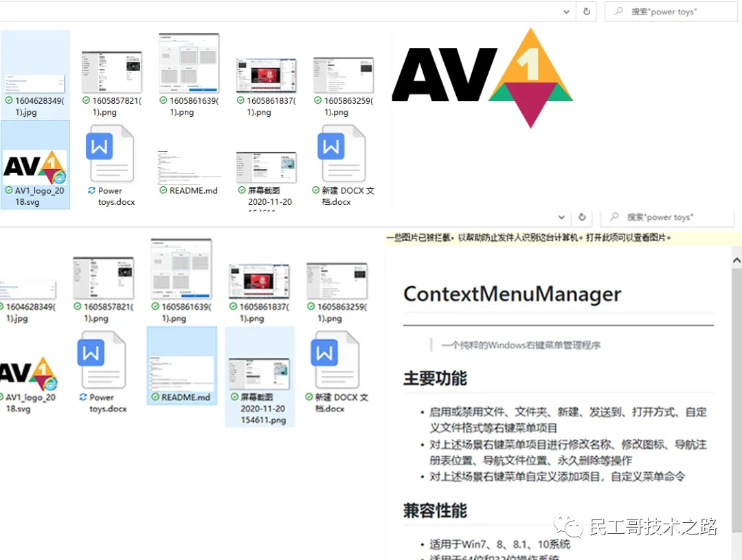The image size is (742, 560).
Task: Select 1605861639(1).png thumbnail in README preview window
Action: pyautogui.click(x=181, y=269)
